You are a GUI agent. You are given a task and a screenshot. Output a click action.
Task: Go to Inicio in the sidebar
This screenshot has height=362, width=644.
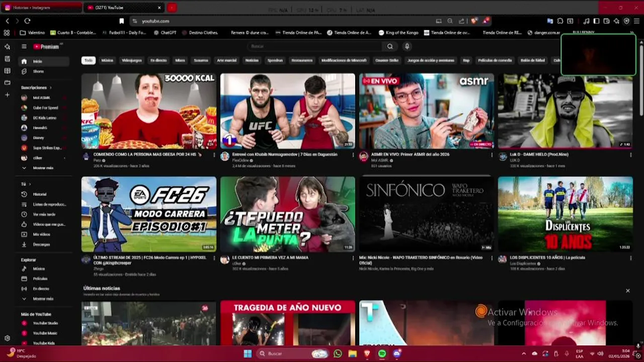click(x=43, y=61)
